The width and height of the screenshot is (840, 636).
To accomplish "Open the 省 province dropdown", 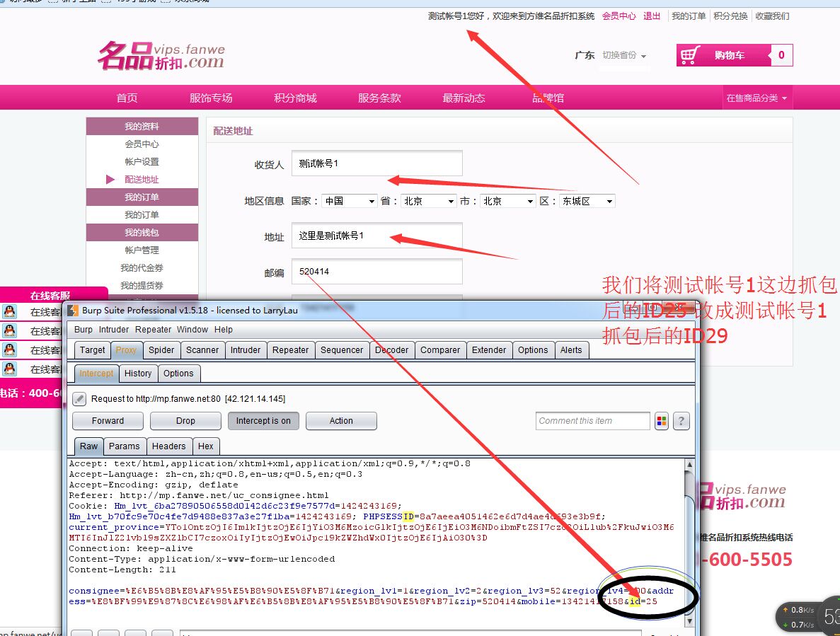I will tap(429, 202).
